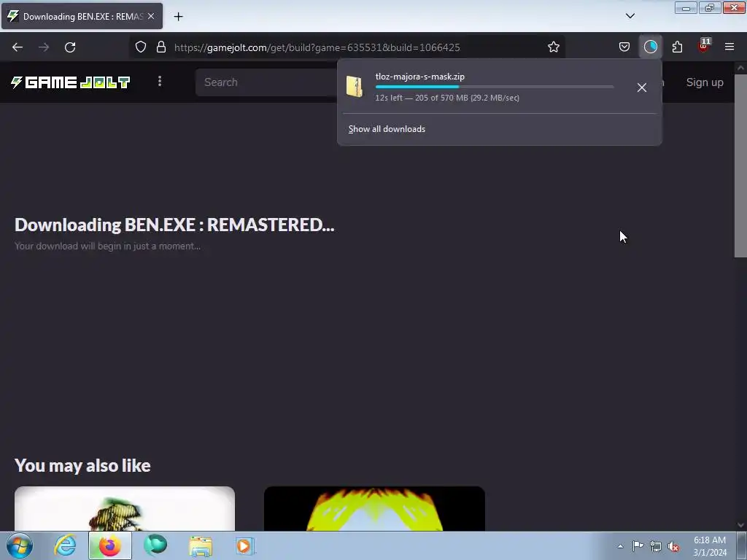Image resolution: width=747 pixels, height=560 pixels.
Task: Launch Internet Explorer from the taskbar
Action: (65, 545)
